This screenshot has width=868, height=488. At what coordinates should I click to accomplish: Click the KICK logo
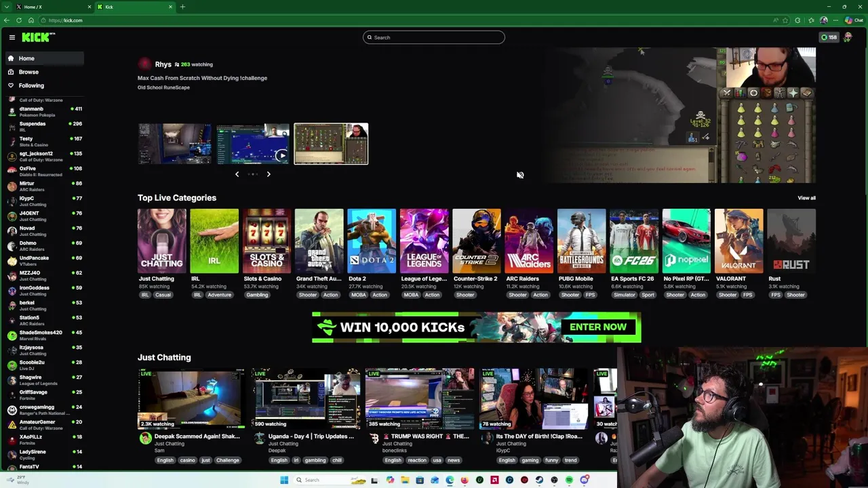pyautogui.click(x=39, y=37)
